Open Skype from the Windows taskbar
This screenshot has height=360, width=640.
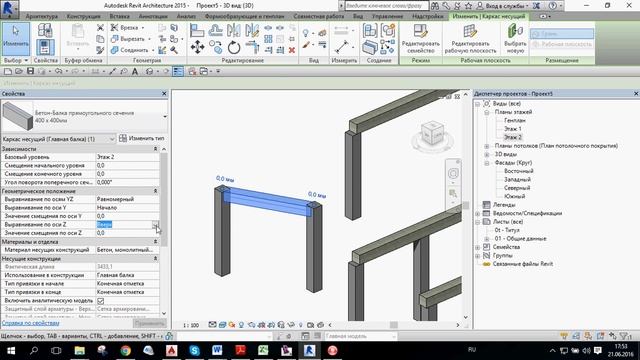click(194, 351)
